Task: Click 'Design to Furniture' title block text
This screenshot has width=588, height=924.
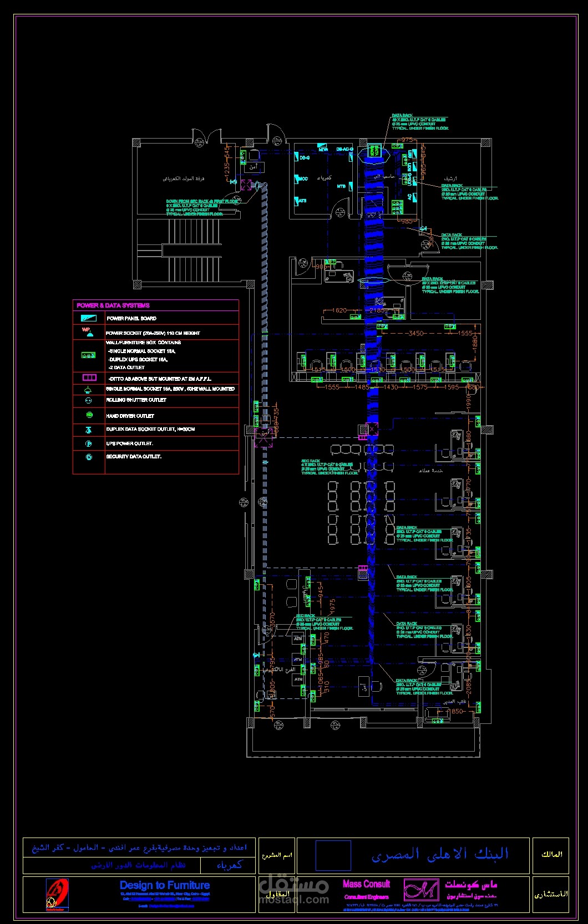Action: pyautogui.click(x=165, y=885)
